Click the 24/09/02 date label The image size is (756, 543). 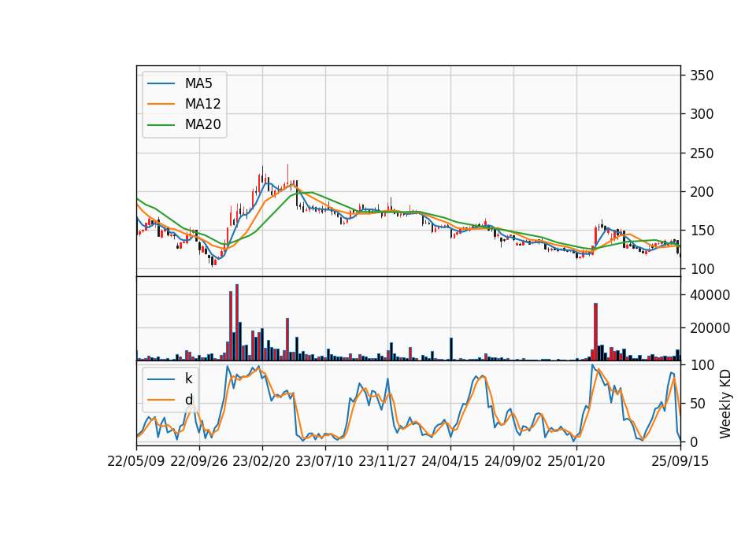[513, 461]
